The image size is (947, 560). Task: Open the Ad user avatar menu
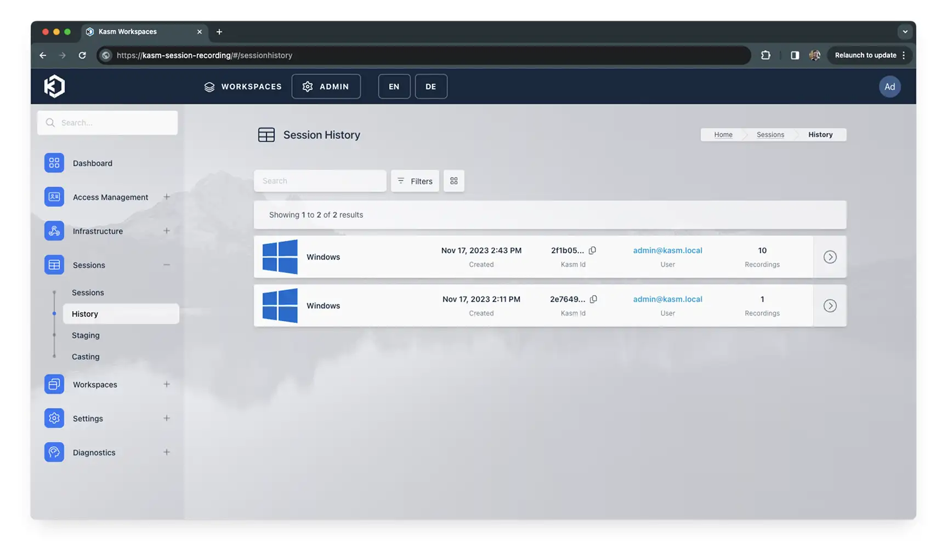coord(889,87)
